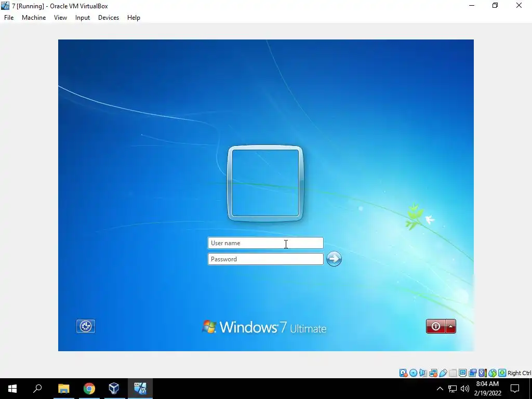The height and width of the screenshot is (399, 532).
Task: Open the Input menu
Action: pos(83,18)
